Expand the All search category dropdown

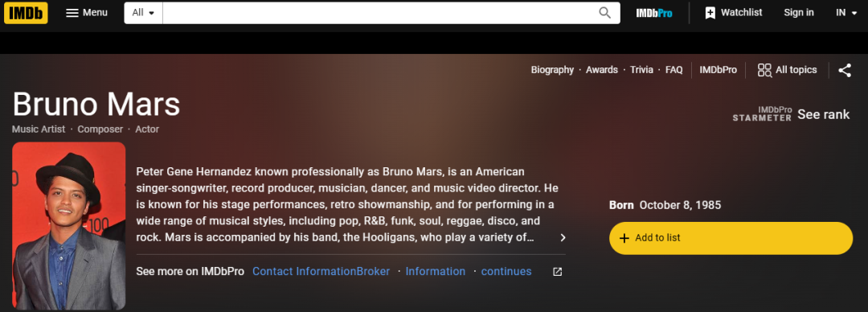143,13
